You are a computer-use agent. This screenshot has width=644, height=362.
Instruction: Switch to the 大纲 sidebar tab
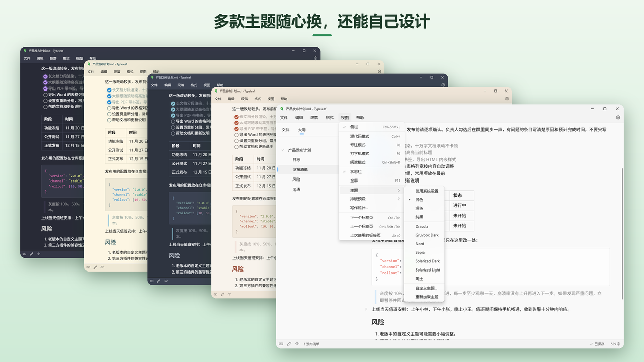301,130
